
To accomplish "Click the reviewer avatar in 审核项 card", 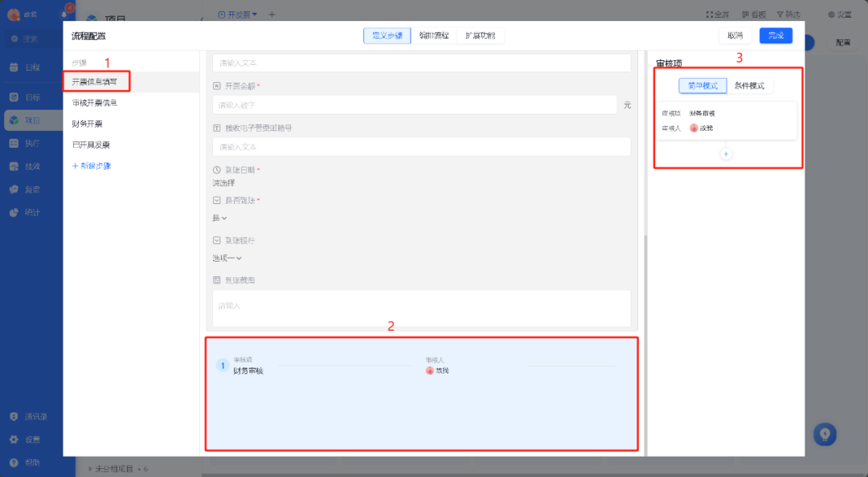I will click(x=694, y=128).
